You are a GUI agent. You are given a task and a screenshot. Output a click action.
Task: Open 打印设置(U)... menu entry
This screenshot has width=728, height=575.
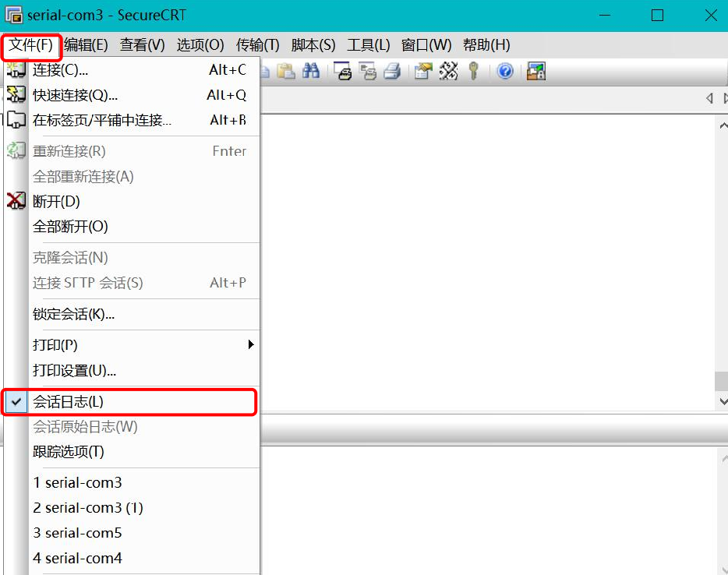[132, 370]
